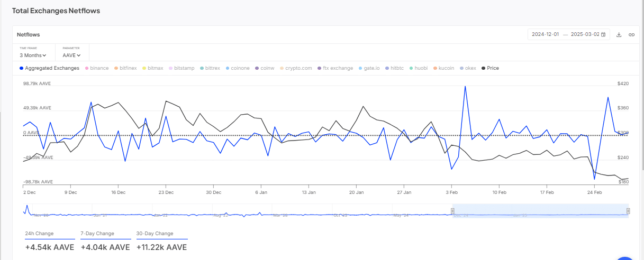Toggle binance series in legend

(x=97, y=68)
